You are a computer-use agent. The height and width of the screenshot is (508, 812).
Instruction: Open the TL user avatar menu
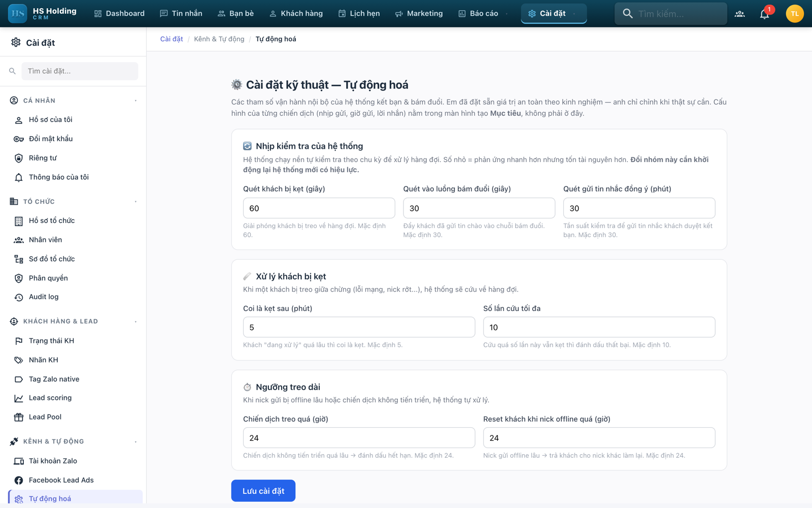pos(795,14)
